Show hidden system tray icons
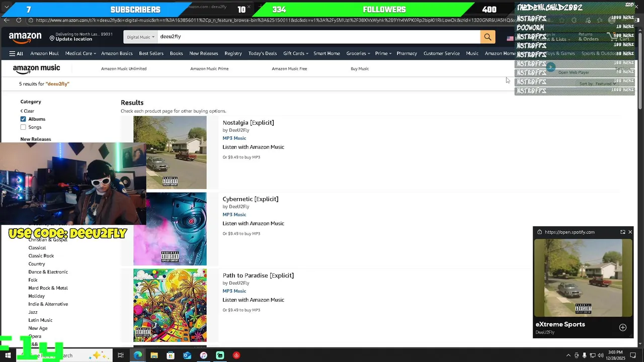The width and height of the screenshot is (644, 362). click(x=569, y=355)
